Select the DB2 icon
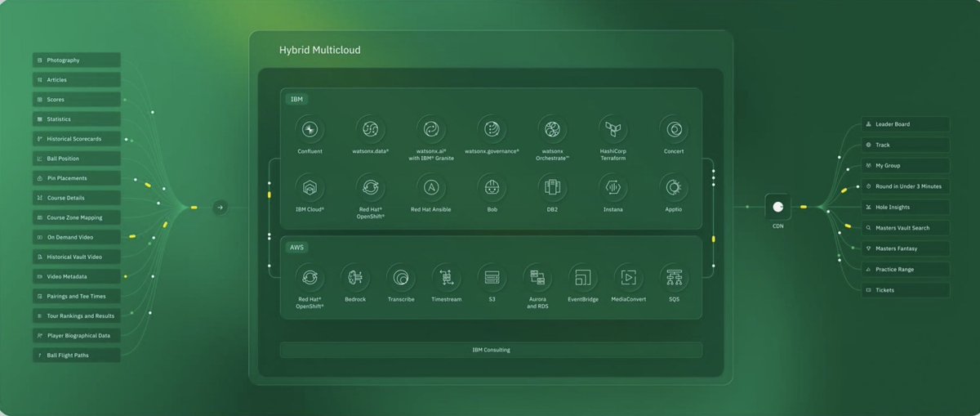980x416 pixels. 552,187
